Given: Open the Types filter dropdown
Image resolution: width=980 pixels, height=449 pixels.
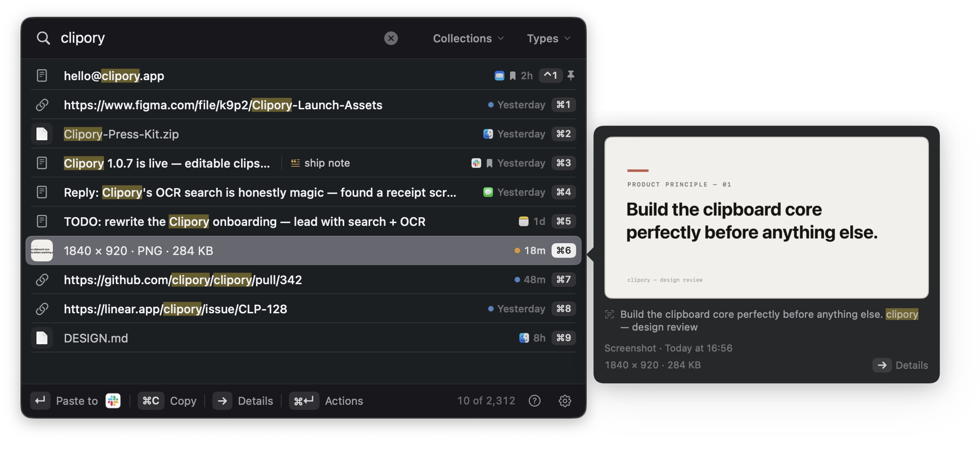Looking at the screenshot, I should click(548, 39).
